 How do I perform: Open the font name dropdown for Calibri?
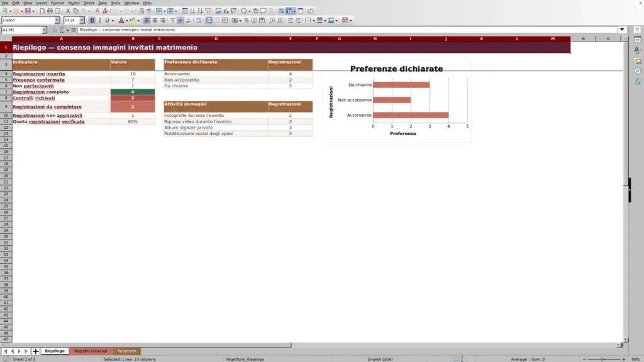pyautogui.click(x=57, y=21)
